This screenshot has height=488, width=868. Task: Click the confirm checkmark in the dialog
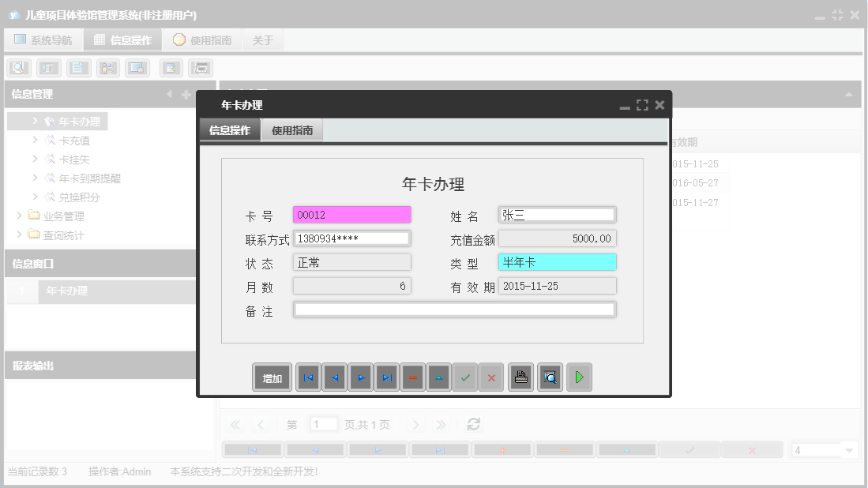pyautogui.click(x=465, y=377)
